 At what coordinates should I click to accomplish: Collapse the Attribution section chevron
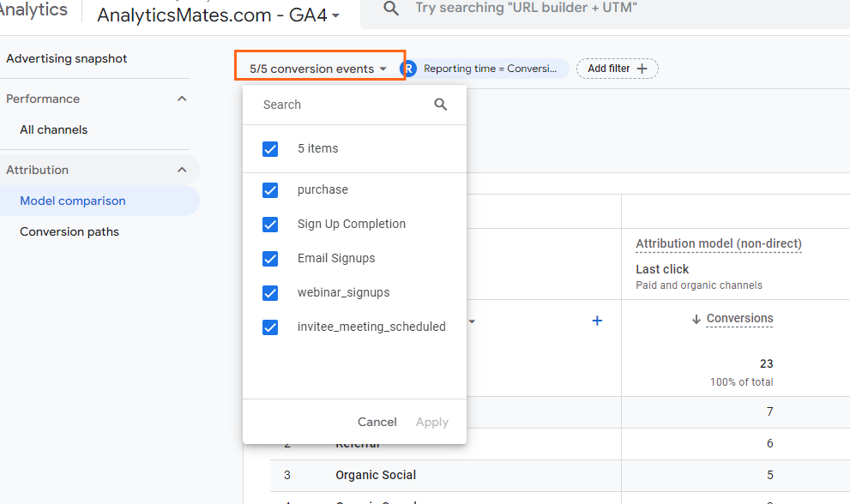(182, 170)
